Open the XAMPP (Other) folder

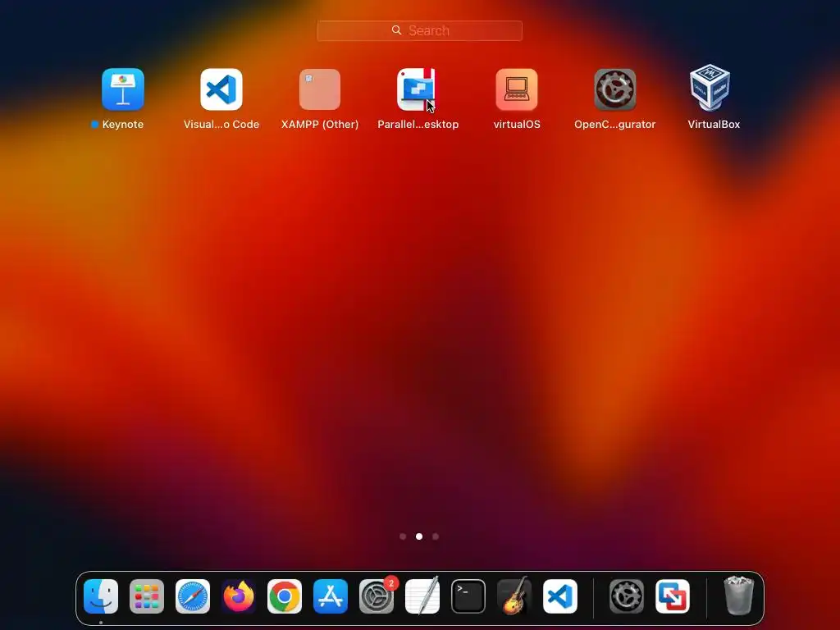click(320, 89)
